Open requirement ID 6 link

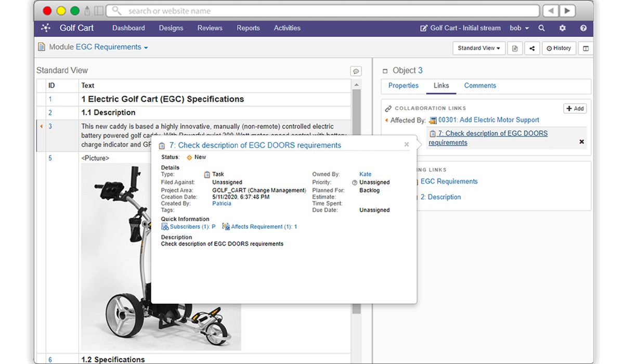[x=50, y=359]
